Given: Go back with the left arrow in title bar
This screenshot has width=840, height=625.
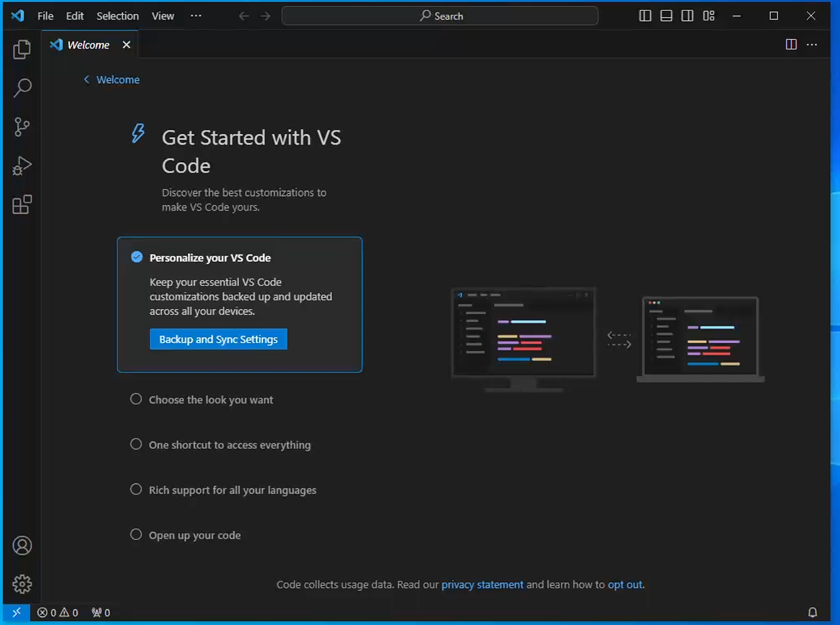Looking at the screenshot, I should [x=244, y=16].
